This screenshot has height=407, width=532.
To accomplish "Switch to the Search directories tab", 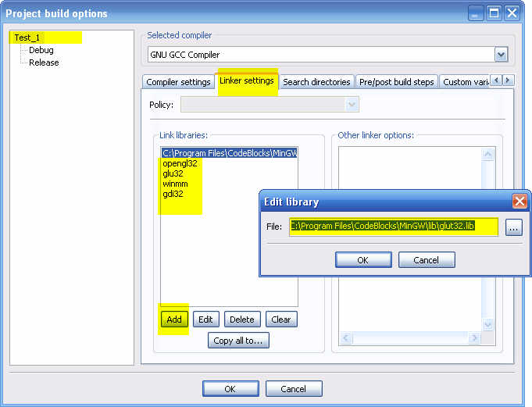I will (316, 82).
